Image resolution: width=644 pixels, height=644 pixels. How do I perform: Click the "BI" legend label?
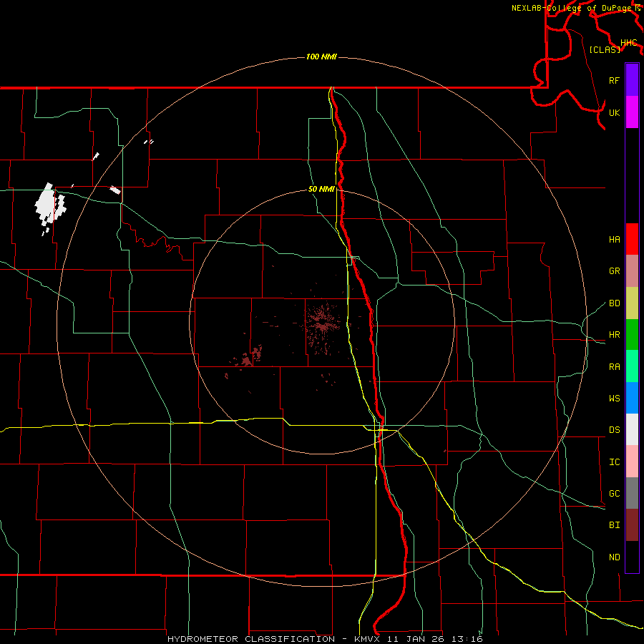[x=615, y=525]
